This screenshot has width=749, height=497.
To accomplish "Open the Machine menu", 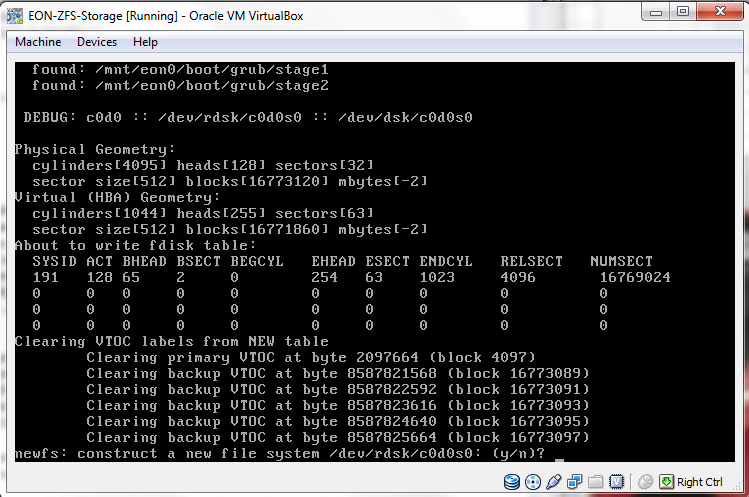I will pyautogui.click(x=38, y=42).
